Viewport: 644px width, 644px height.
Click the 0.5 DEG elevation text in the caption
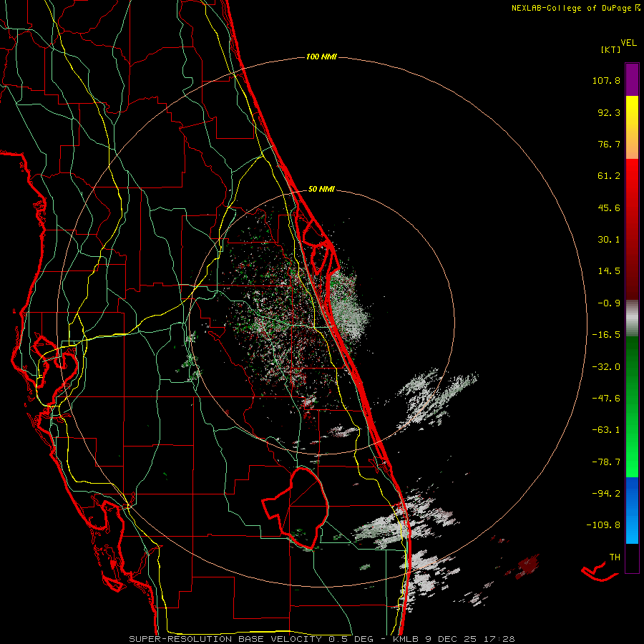tap(351, 639)
